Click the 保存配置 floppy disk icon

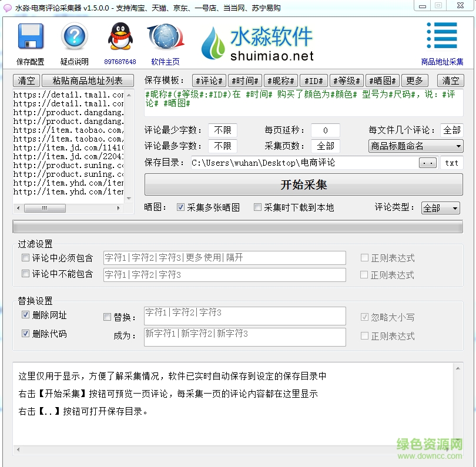(29, 36)
